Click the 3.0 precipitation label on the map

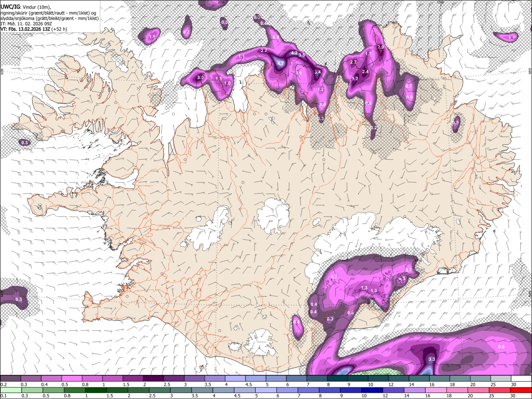(200, 78)
